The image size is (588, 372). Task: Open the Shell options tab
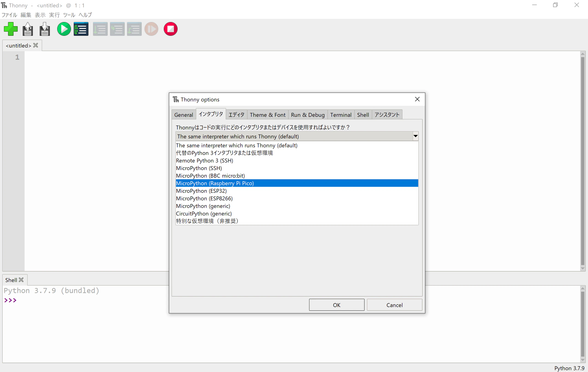click(x=363, y=115)
